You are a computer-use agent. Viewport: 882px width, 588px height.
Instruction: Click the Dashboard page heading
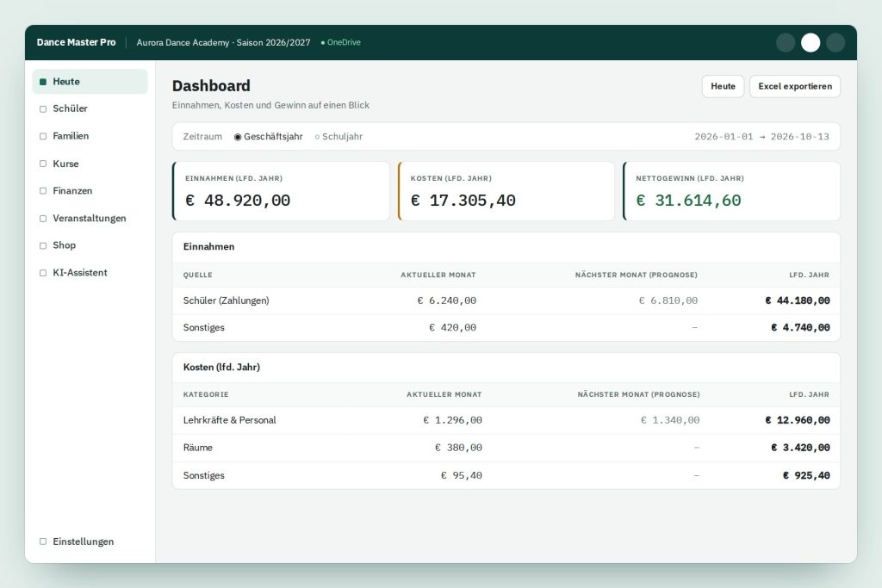click(211, 85)
